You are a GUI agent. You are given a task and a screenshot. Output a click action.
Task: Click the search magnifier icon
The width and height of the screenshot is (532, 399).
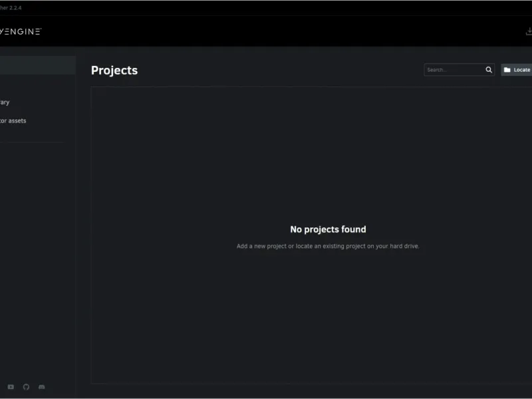point(489,70)
